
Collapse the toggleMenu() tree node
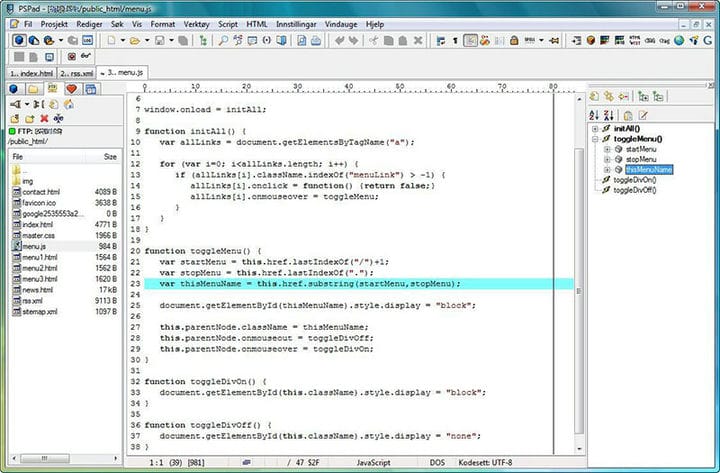click(x=595, y=139)
